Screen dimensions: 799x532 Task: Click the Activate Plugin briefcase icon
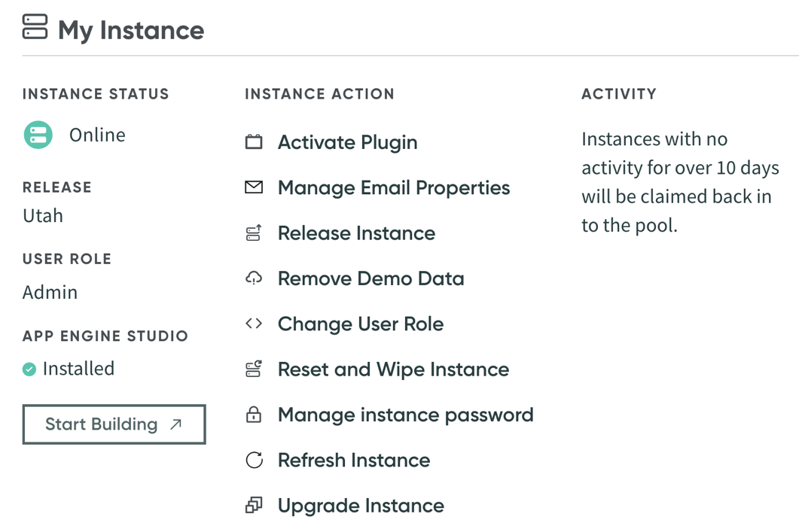point(255,142)
